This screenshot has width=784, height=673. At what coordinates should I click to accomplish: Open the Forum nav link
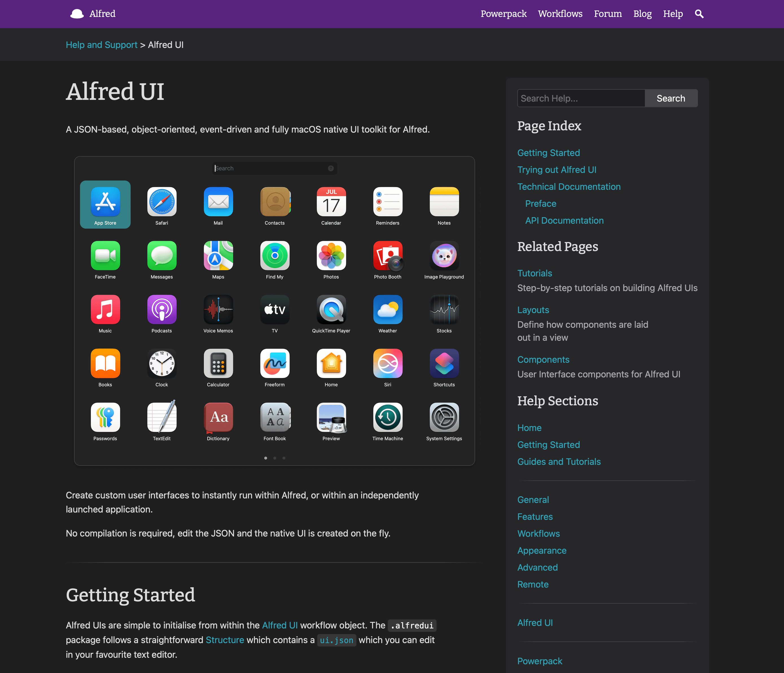pyautogui.click(x=608, y=14)
